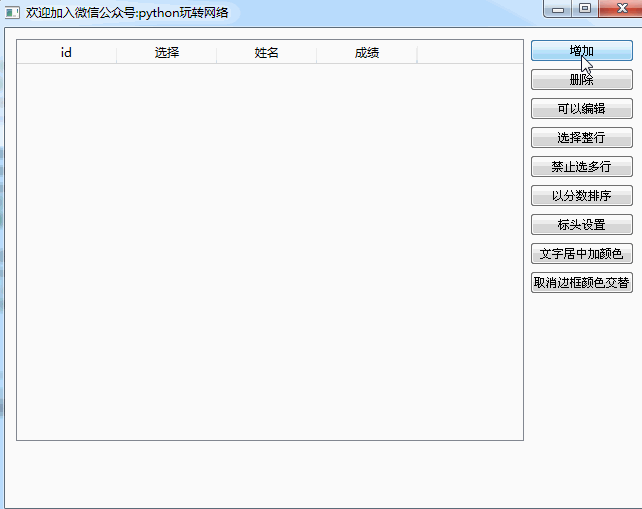This screenshot has height=509, width=642.
Task: Sort rows with the 以分数排序 button
Action: [581, 196]
